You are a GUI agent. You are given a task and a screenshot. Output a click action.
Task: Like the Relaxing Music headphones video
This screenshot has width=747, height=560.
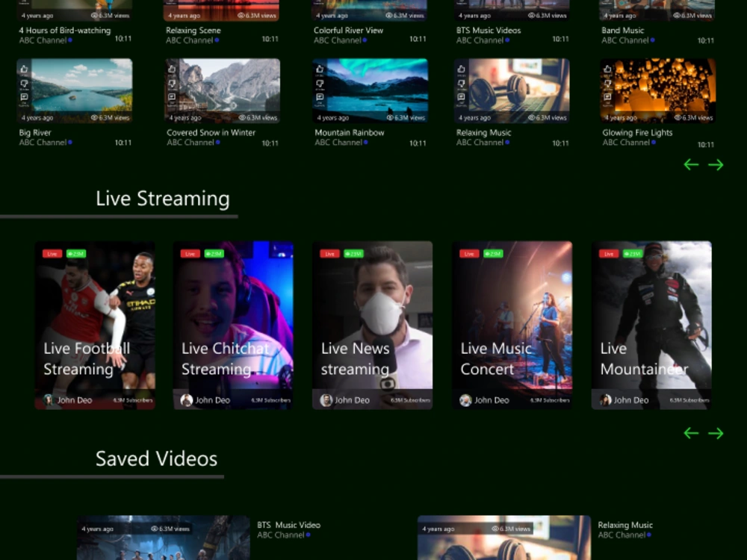[461, 69]
